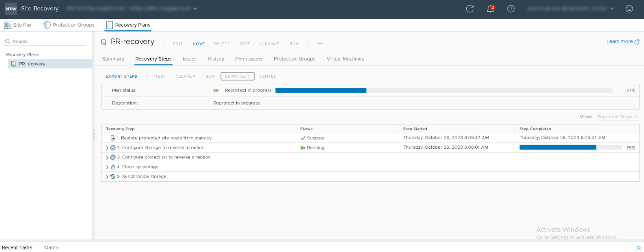Click the search magnifier icon
This screenshot has width=644, height=252.
point(8,41)
